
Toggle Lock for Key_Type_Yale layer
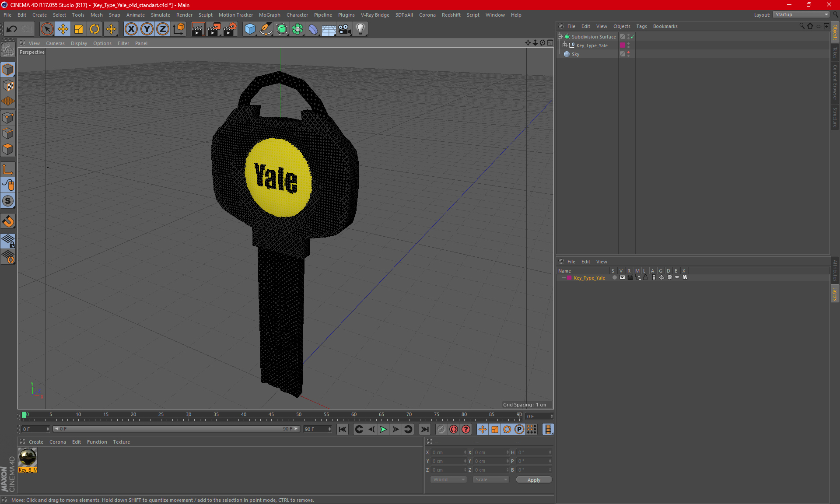click(645, 277)
